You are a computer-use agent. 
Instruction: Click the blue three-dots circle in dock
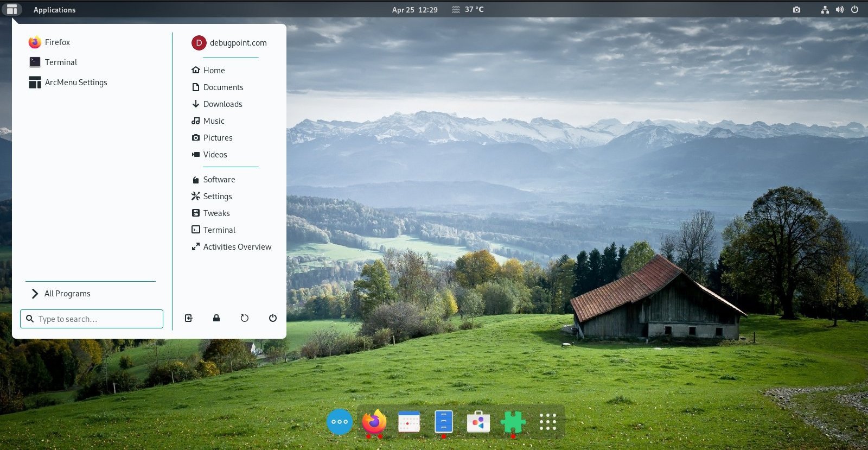(x=340, y=422)
